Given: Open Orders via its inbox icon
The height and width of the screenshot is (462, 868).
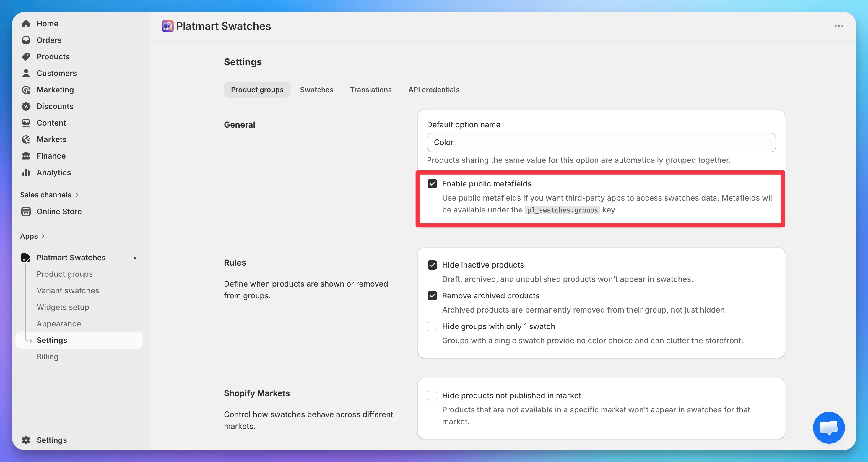Looking at the screenshot, I should click(x=26, y=40).
